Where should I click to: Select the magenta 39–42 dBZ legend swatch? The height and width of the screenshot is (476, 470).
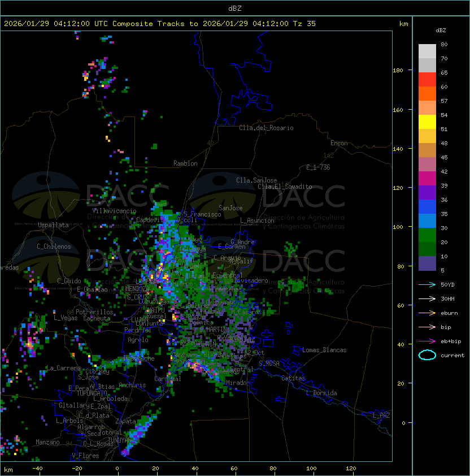tap(427, 179)
